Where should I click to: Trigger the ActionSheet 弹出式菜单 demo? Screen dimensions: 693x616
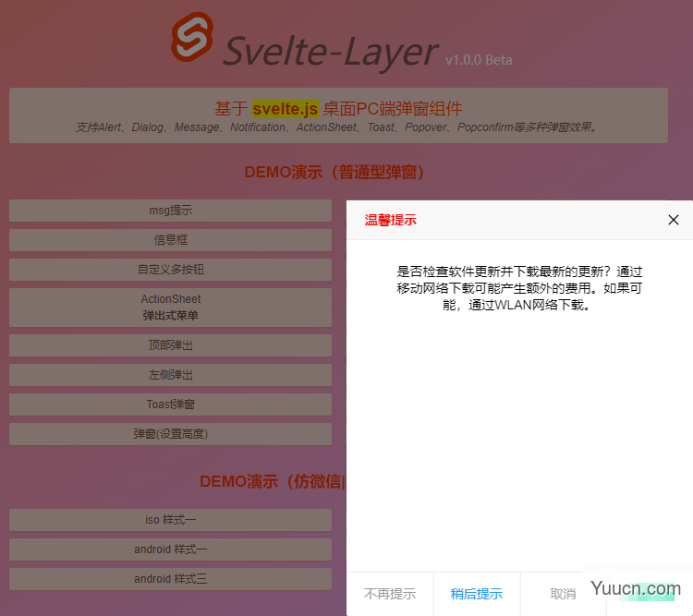(170, 308)
